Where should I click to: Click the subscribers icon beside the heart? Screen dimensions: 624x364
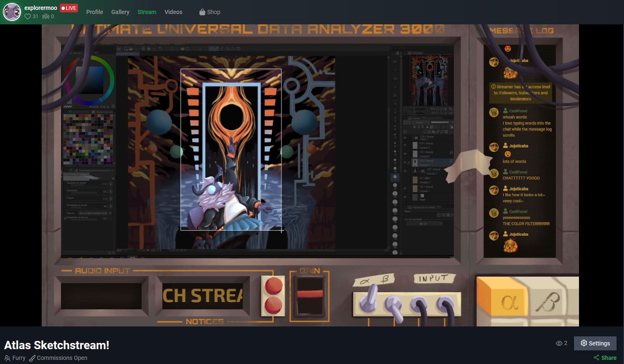click(x=46, y=17)
